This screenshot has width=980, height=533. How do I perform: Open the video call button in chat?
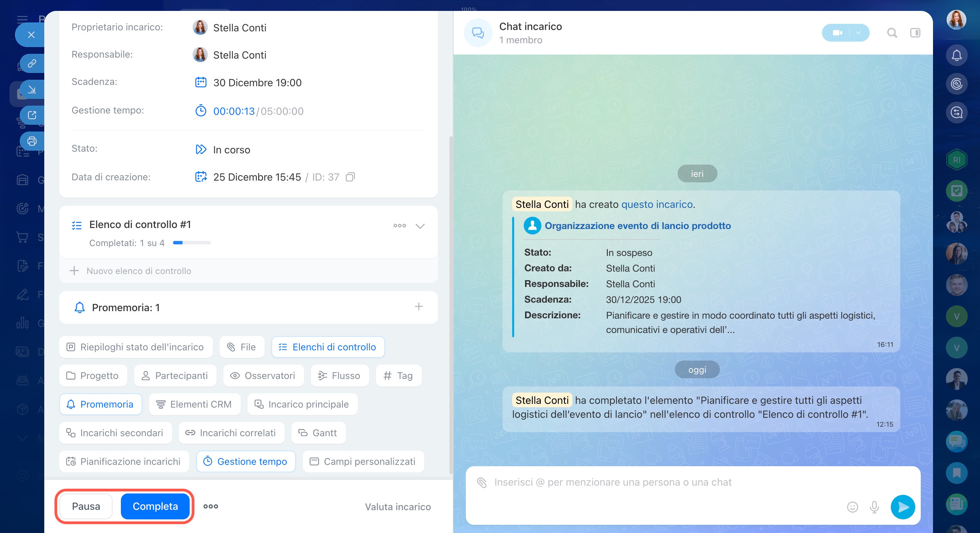[837, 33]
